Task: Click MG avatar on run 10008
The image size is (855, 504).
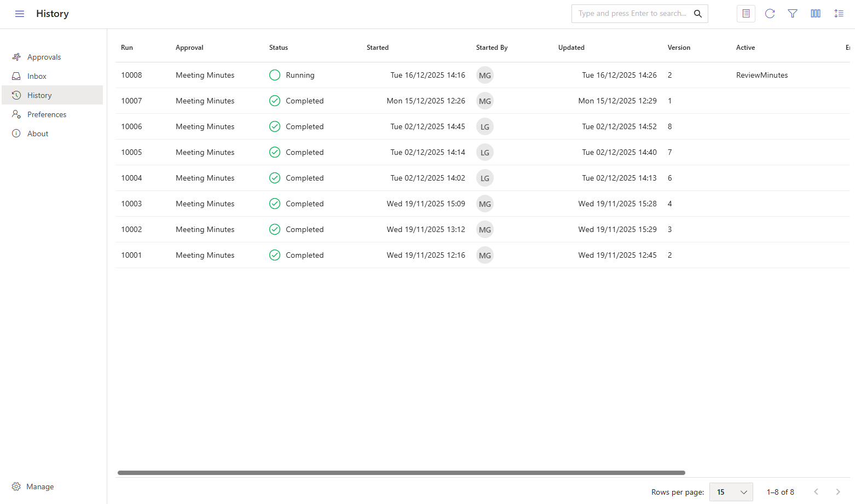Action: tap(484, 76)
